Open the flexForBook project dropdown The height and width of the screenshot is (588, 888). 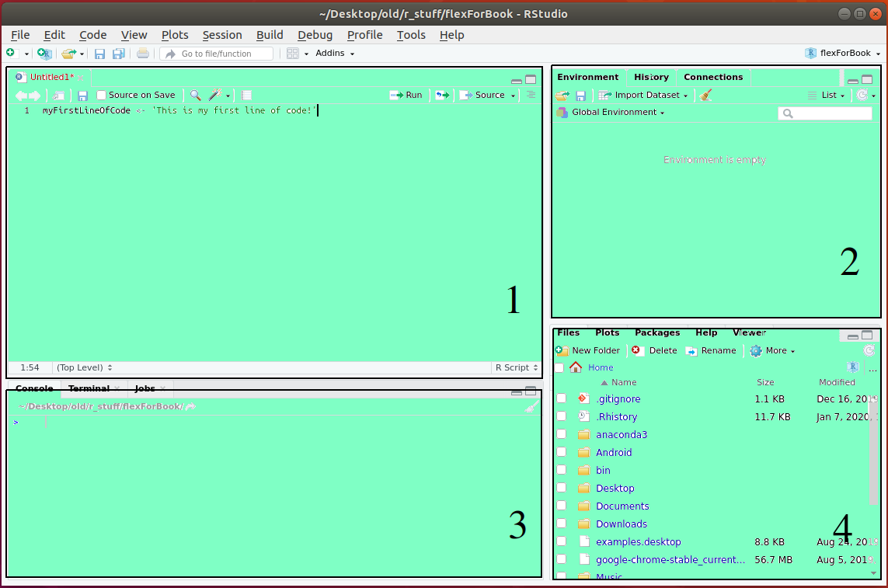tap(844, 53)
